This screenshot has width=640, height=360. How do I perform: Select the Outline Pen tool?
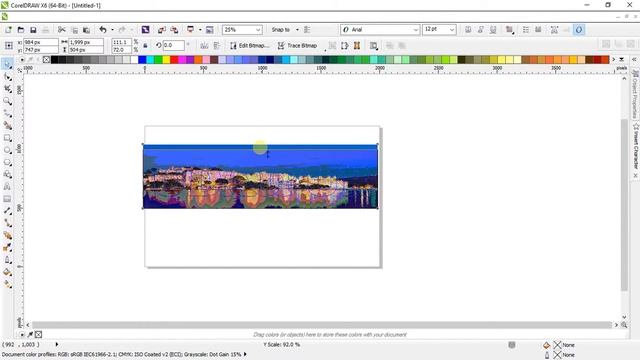(7, 260)
